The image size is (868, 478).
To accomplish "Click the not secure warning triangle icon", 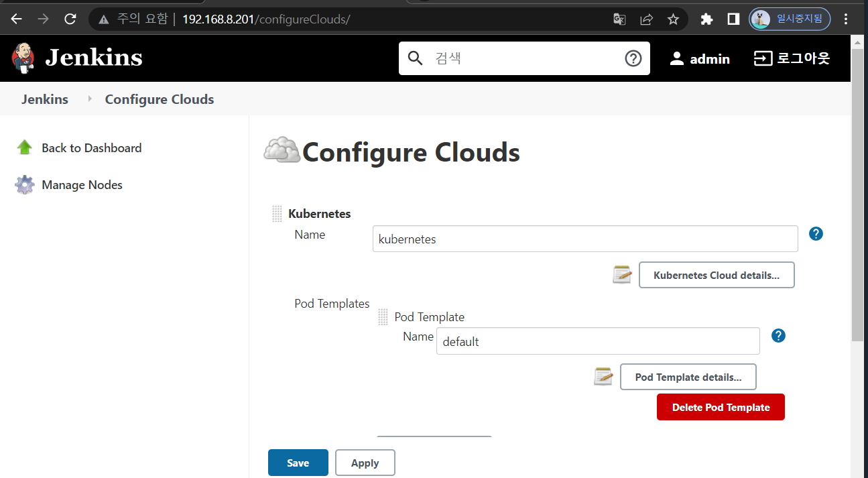I will (103, 19).
